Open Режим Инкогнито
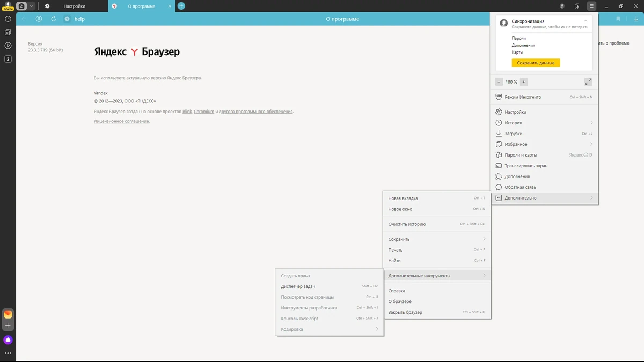Screen dimensions: 644x362 (545, 97)
